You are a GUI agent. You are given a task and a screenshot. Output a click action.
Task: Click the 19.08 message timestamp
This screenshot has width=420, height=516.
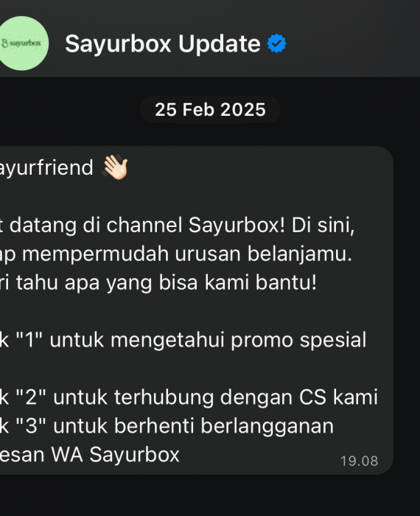(x=359, y=461)
